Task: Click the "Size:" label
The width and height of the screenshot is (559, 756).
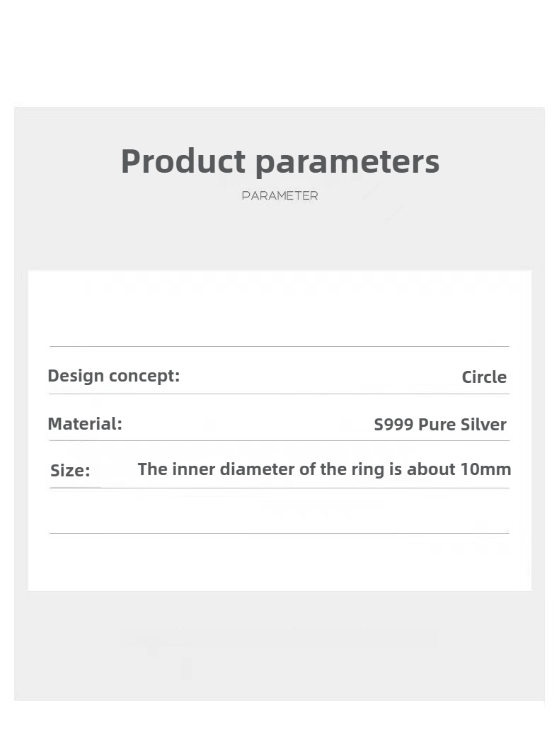Action: tap(70, 471)
